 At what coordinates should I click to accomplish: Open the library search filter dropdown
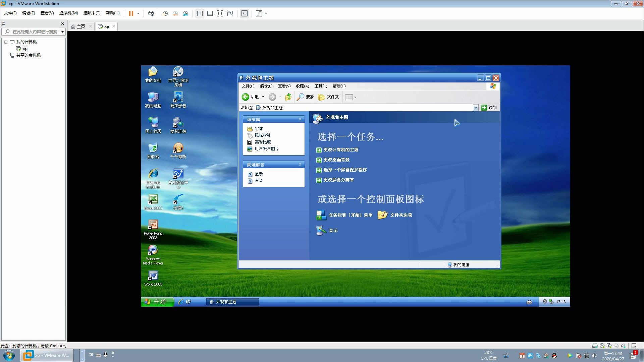(x=62, y=32)
